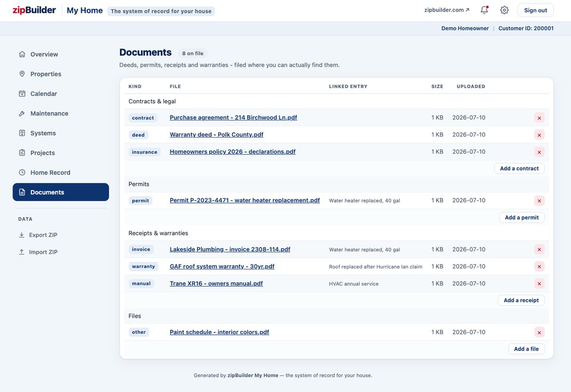Remove GAF roof system warranty file
The width and height of the screenshot is (571, 392).
pyautogui.click(x=539, y=267)
